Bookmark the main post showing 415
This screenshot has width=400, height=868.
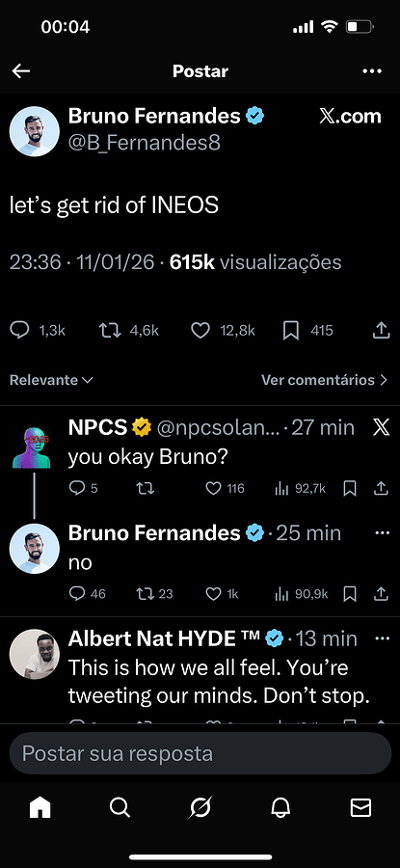tap(291, 331)
